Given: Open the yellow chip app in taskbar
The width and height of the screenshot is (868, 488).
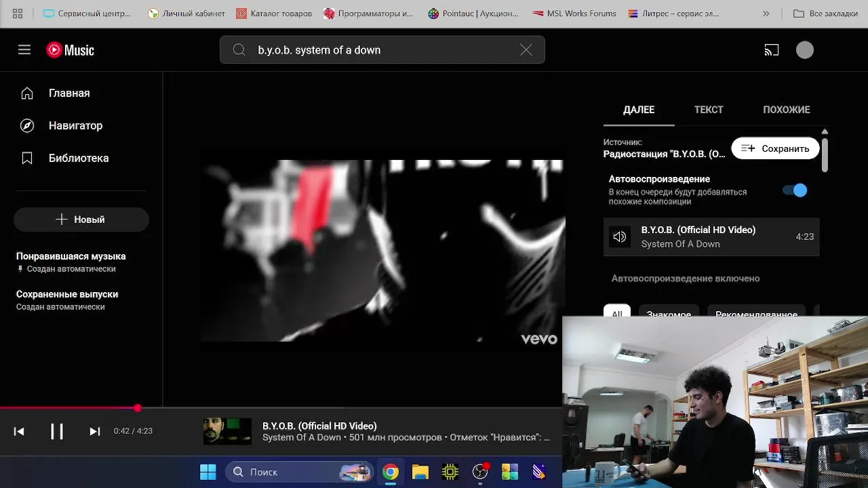Looking at the screenshot, I should (x=450, y=472).
